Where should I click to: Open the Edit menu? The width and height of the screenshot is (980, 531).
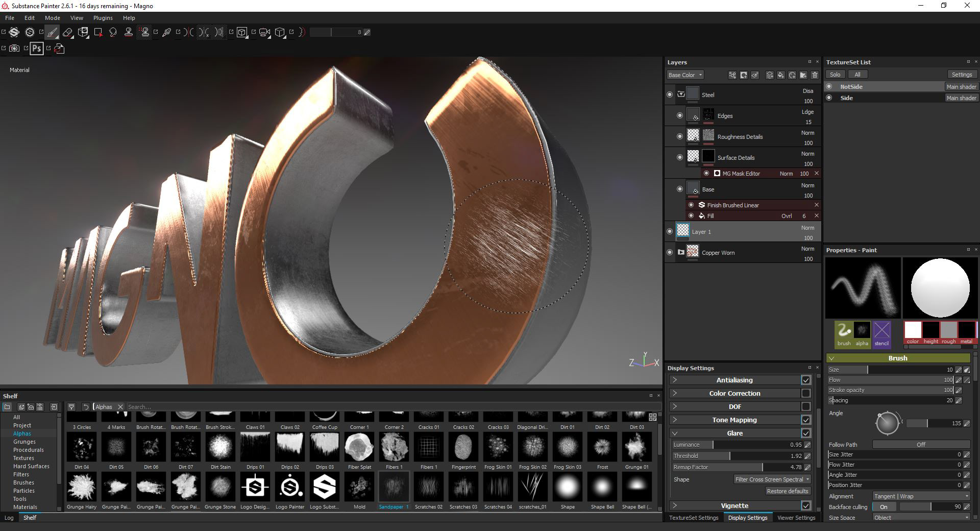30,18
